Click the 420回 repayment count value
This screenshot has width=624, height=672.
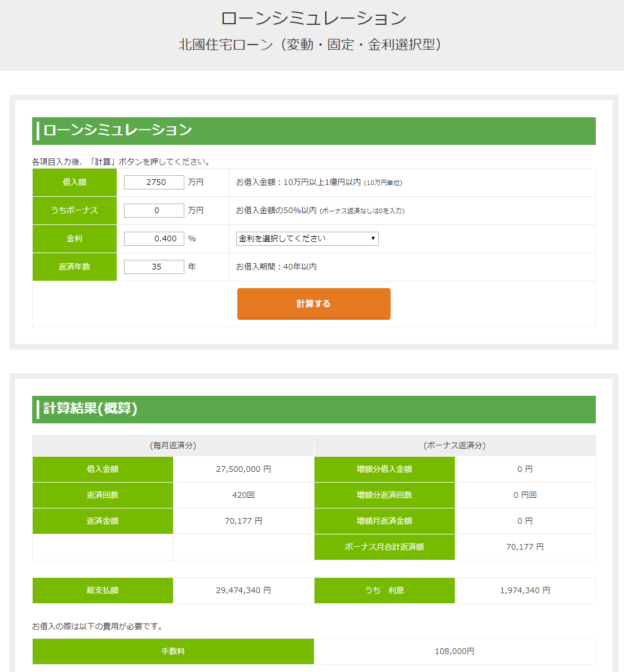coord(244,495)
